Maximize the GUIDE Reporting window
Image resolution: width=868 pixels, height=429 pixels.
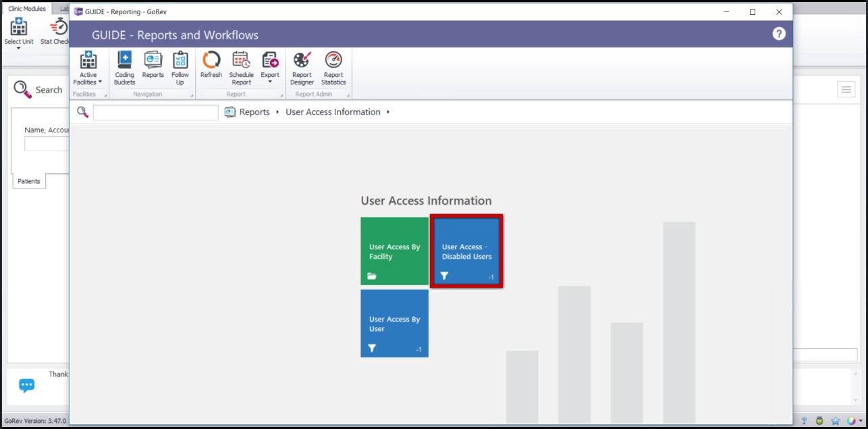[x=753, y=11]
